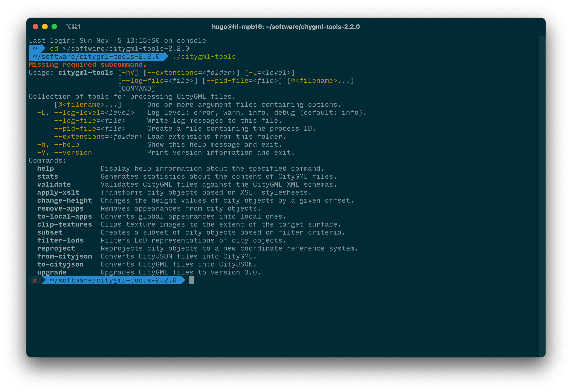The image size is (572, 392).
Task: Click the green fullscreen traffic light
Action: 54,26
